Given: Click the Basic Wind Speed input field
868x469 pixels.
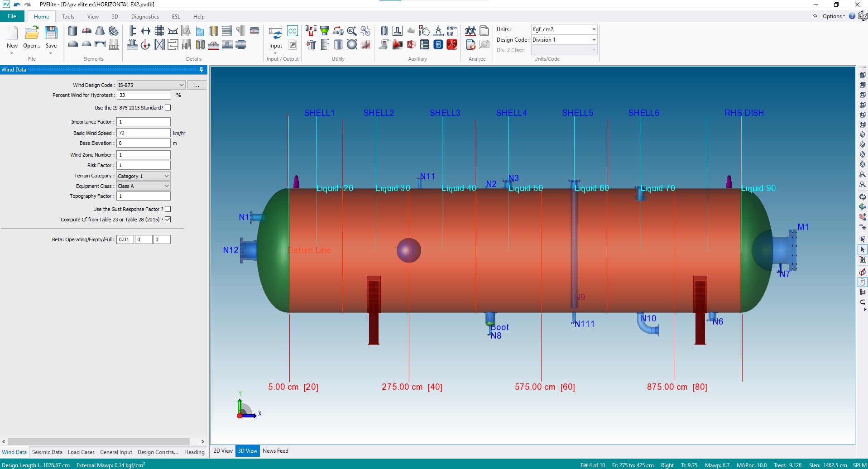Looking at the screenshot, I should pyautogui.click(x=143, y=133).
